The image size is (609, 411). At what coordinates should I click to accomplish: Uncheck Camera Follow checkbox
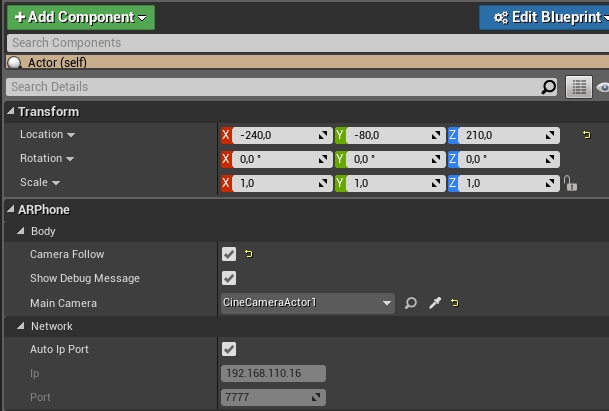click(x=229, y=254)
